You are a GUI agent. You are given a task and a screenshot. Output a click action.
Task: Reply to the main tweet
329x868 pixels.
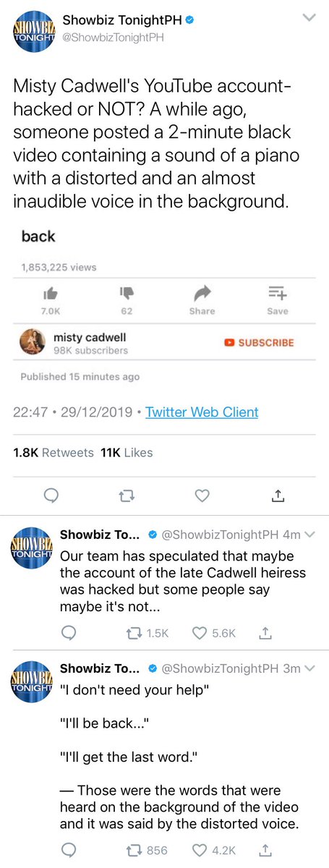coord(52,495)
